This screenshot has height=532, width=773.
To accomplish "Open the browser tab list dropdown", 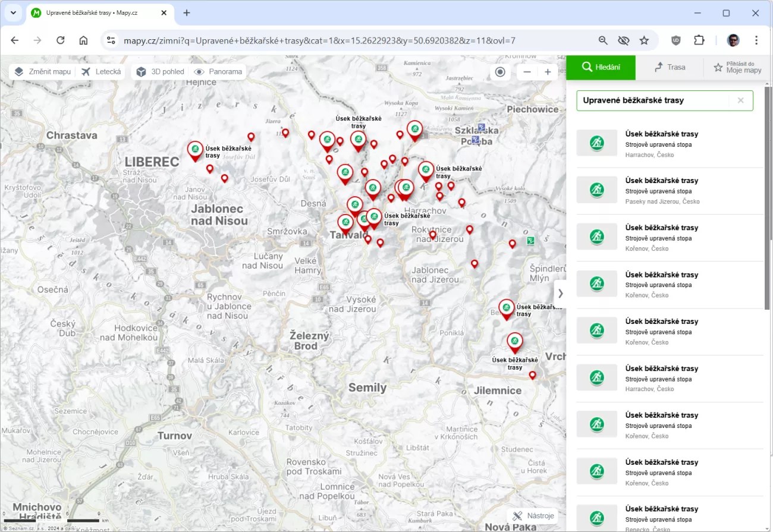I will (x=13, y=12).
